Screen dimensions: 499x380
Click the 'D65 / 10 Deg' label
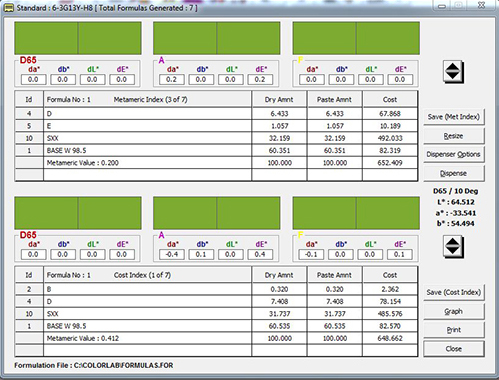455,191
